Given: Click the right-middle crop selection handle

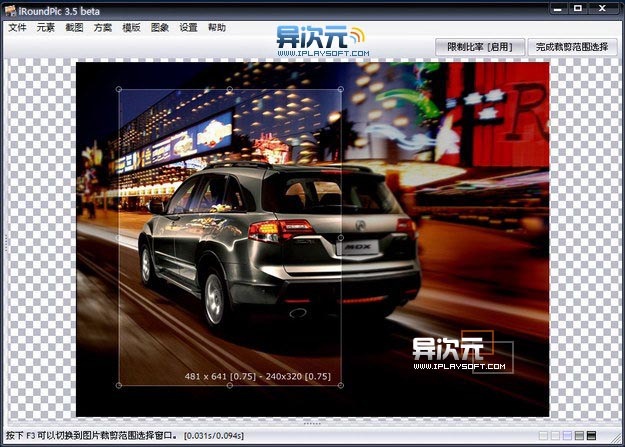Looking at the screenshot, I should [x=340, y=238].
